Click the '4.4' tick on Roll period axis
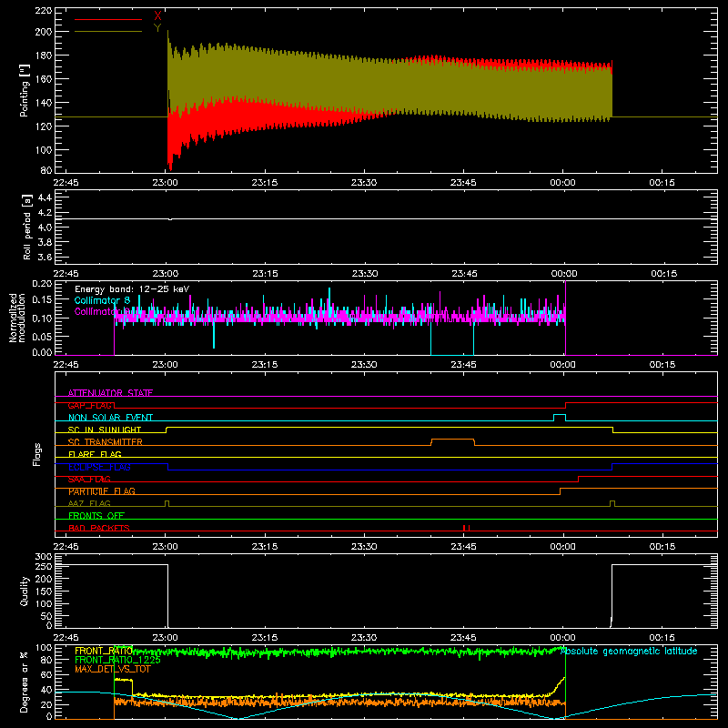 pos(45,197)
